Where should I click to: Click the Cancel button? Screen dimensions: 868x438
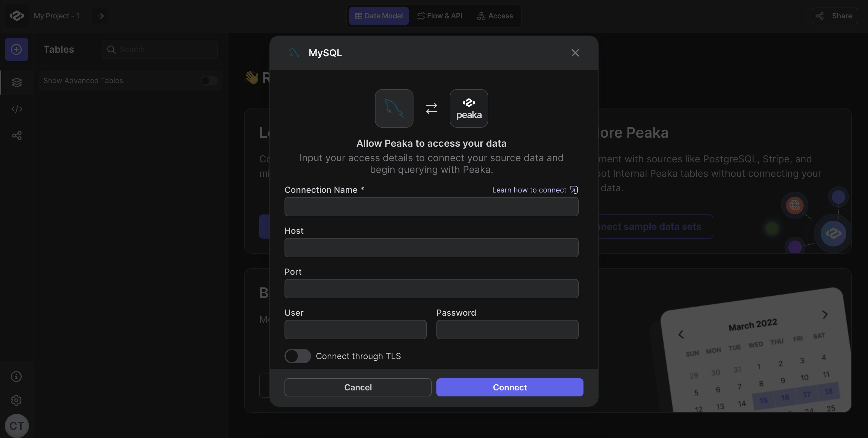pyautogui.click(x=358, y=387)
